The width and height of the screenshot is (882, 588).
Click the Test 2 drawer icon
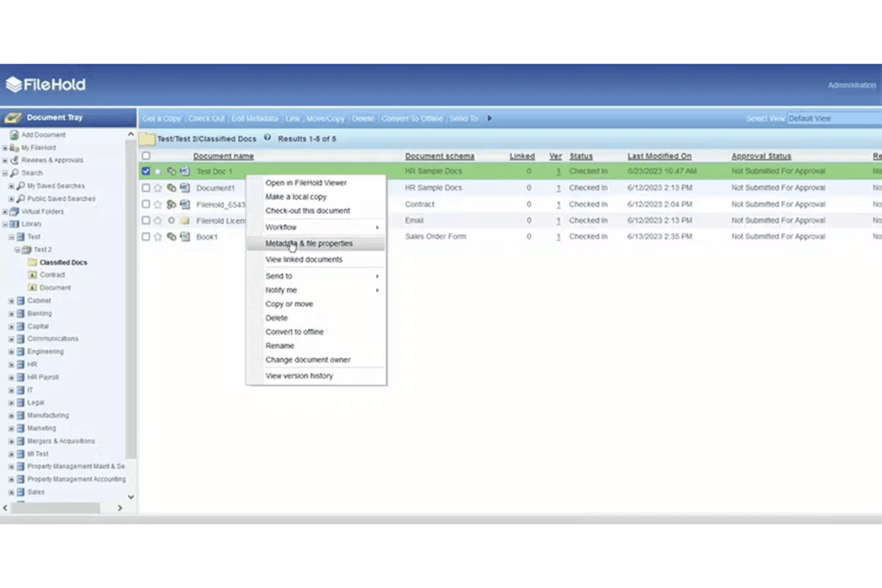tap(27, 250)
